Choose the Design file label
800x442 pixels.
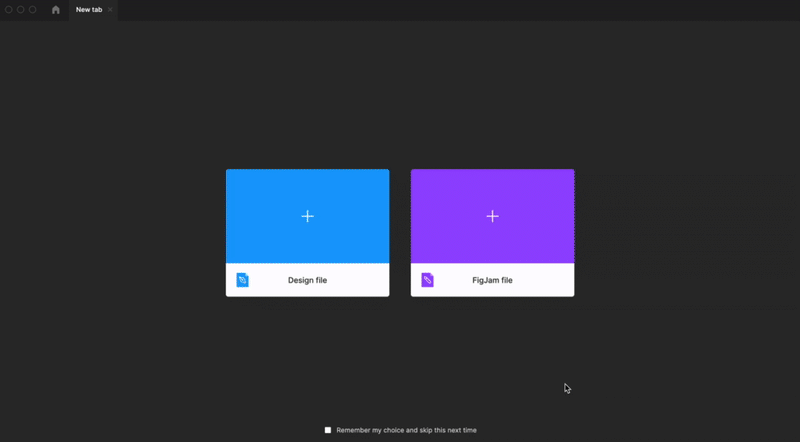[x=307, y=280]
